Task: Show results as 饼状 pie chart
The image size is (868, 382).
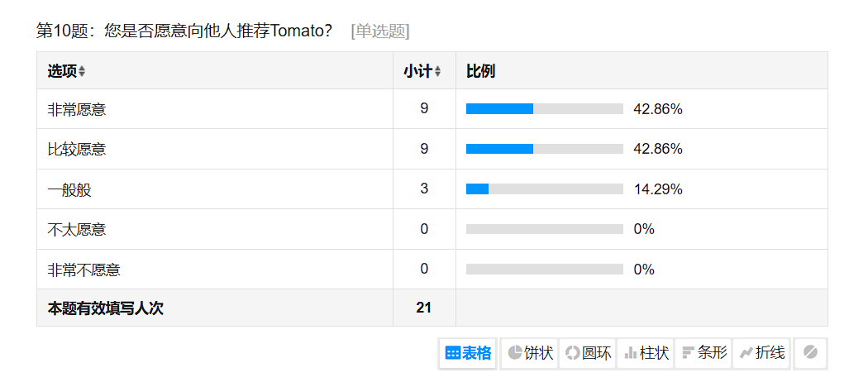Action: [x=530, y=353]
